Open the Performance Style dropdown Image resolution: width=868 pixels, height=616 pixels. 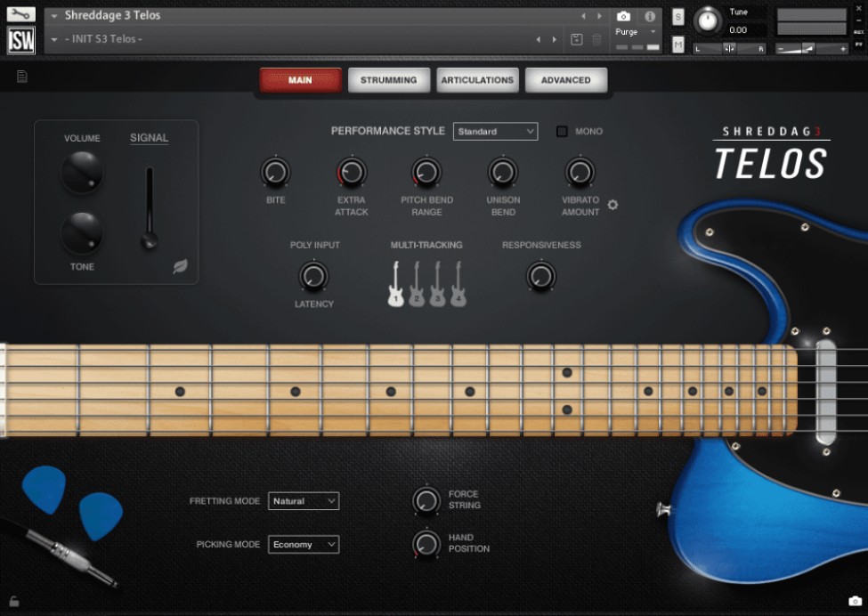tap(496, 131)
